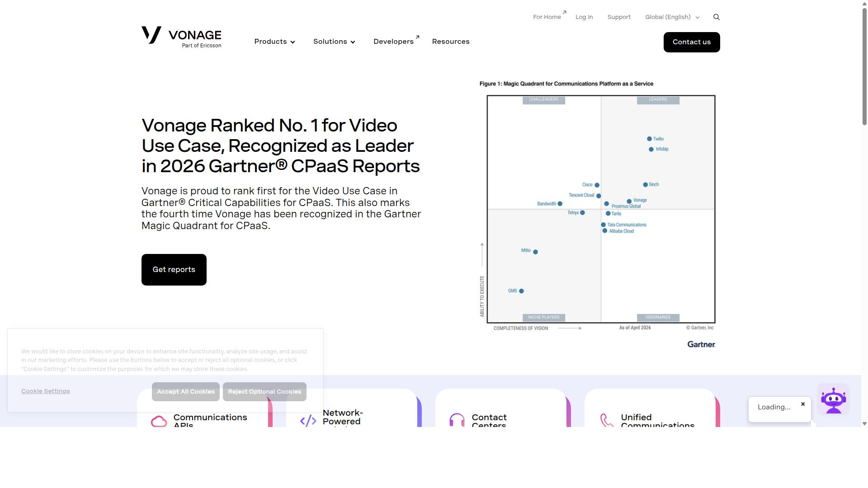Click the Get reports button
868x488 pixels.
click(174, 270)
